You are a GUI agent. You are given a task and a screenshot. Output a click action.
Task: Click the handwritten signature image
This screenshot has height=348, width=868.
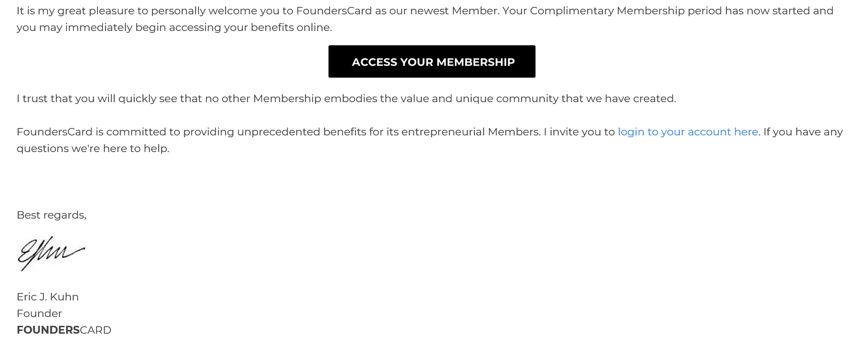51,253
